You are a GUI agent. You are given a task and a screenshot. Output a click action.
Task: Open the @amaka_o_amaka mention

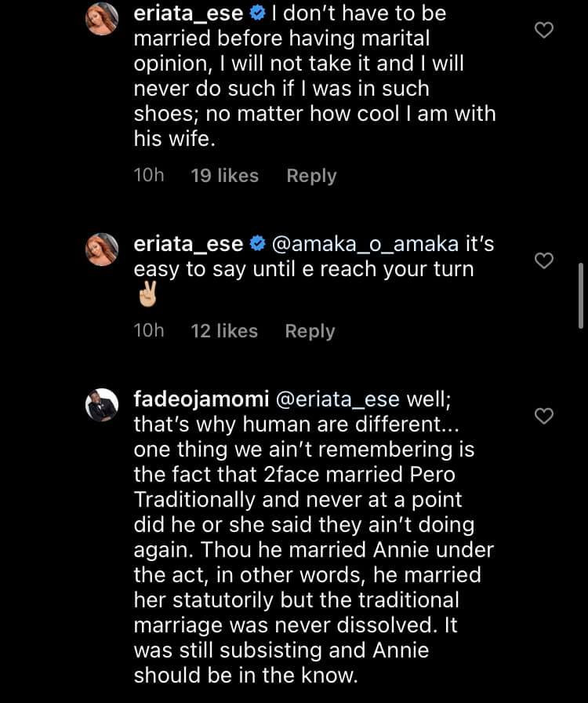[364, 244]
